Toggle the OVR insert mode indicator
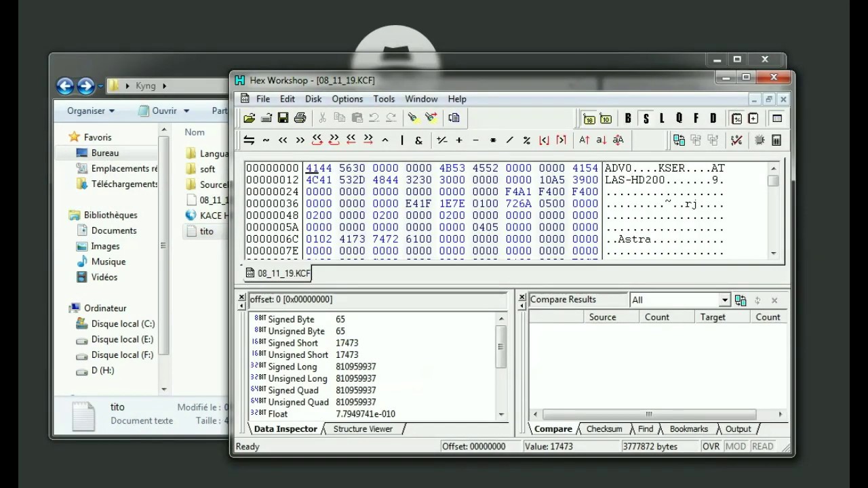The image size is (868, 488). tap(711, 447)
